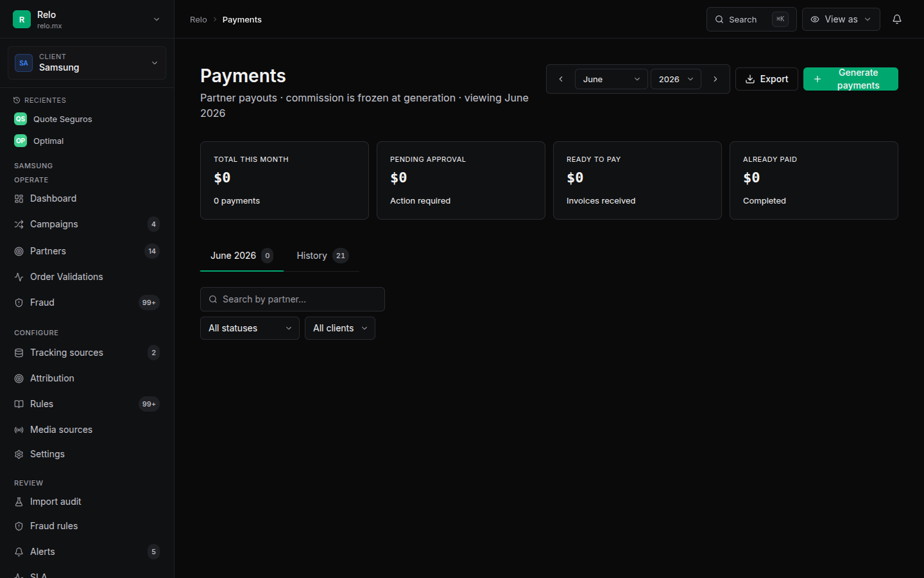Click the Total This Month card
The image size is (924, 578).
pos(284,180)
